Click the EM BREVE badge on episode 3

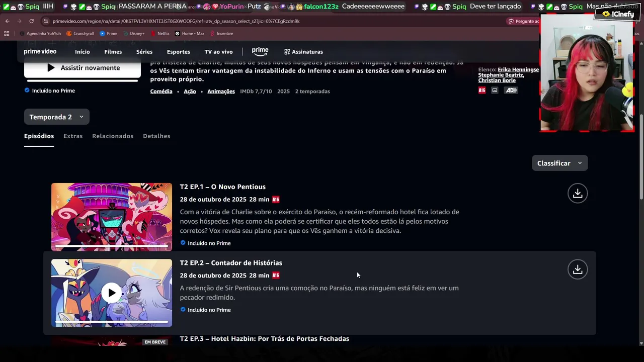155,342
